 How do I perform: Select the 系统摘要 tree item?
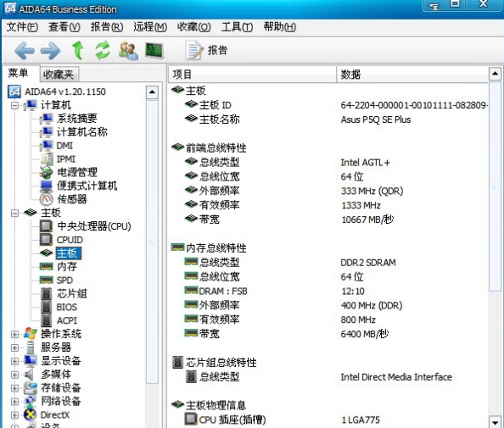[77, 119]
